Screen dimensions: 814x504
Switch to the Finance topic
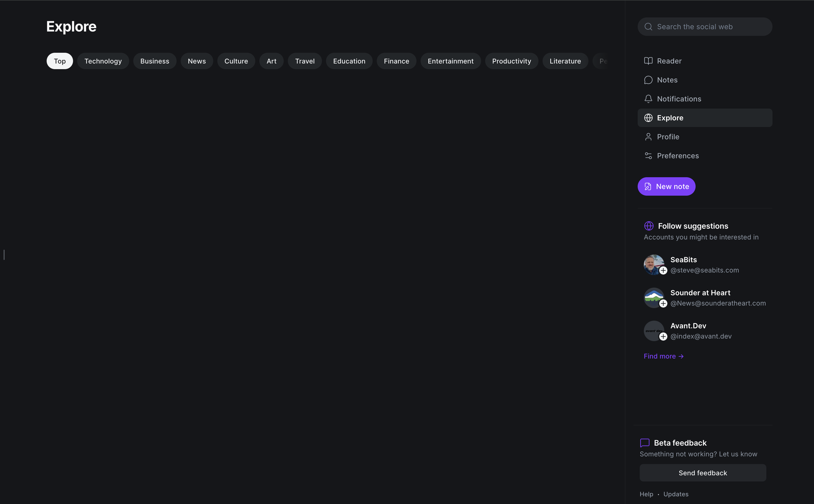396,61
